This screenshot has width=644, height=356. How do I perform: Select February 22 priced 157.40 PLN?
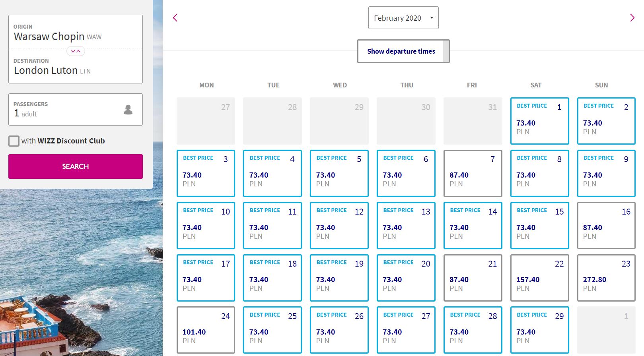coord(539,278)
